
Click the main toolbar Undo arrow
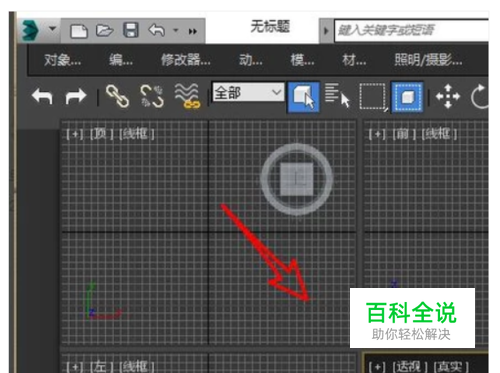pyautogui.click(x=42, y=96)
